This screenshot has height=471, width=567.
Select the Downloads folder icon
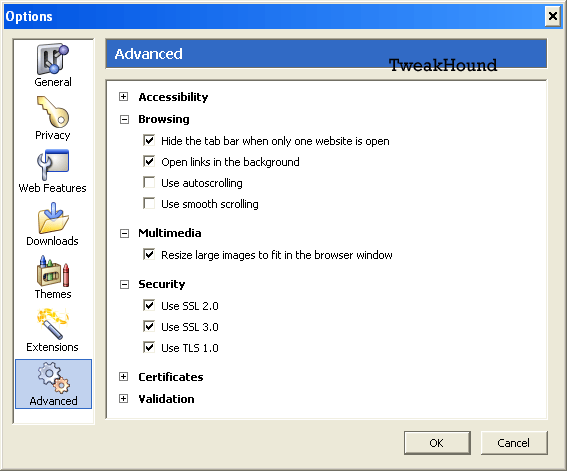point(53,218)
